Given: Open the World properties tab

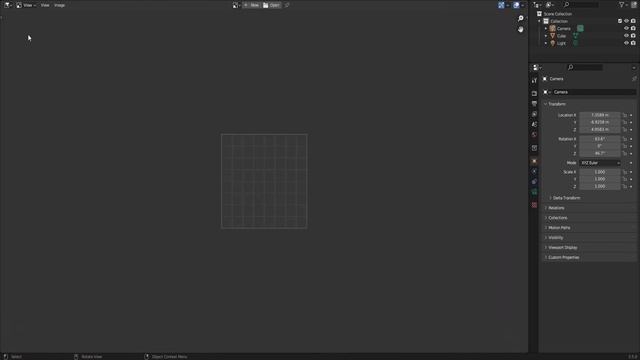Looking at the screenshot, I should (534, 134).
